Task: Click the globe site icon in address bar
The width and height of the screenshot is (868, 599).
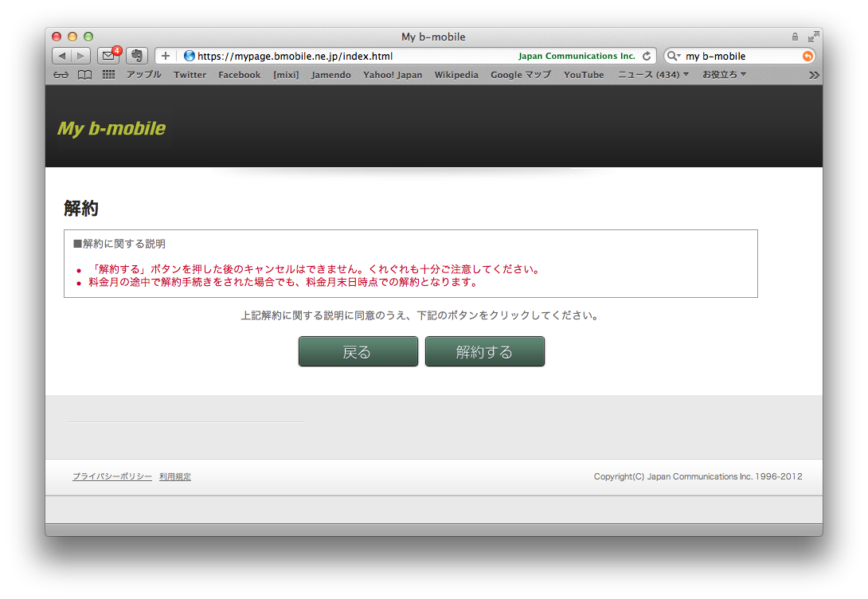Action: [190, 56]
